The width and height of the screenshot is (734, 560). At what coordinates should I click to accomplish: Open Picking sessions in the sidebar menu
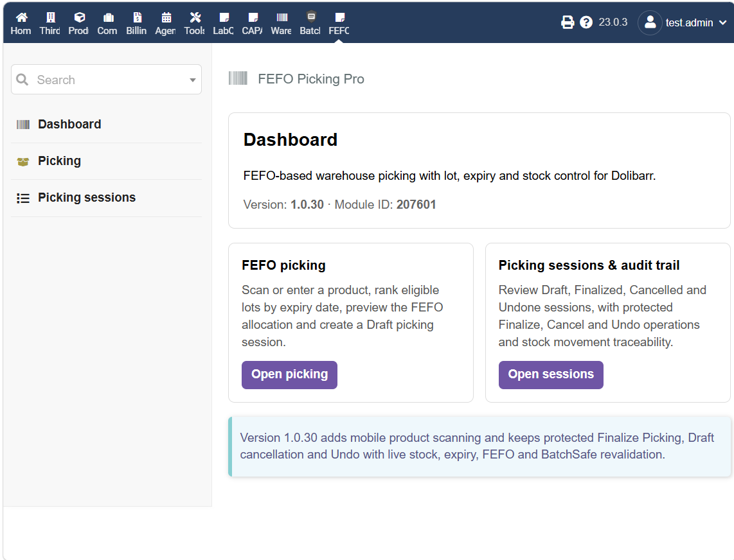(87, 198)
